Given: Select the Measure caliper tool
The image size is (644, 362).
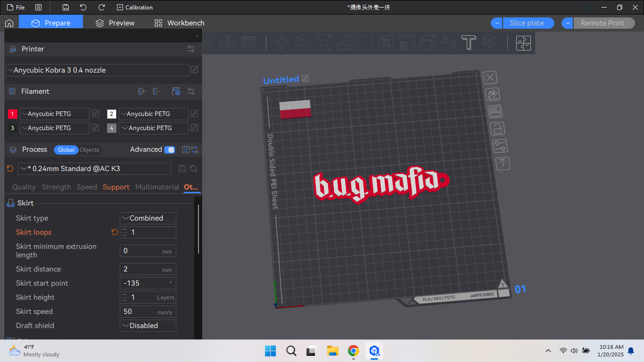Looking at the screenshot, I should click(489, 42).
